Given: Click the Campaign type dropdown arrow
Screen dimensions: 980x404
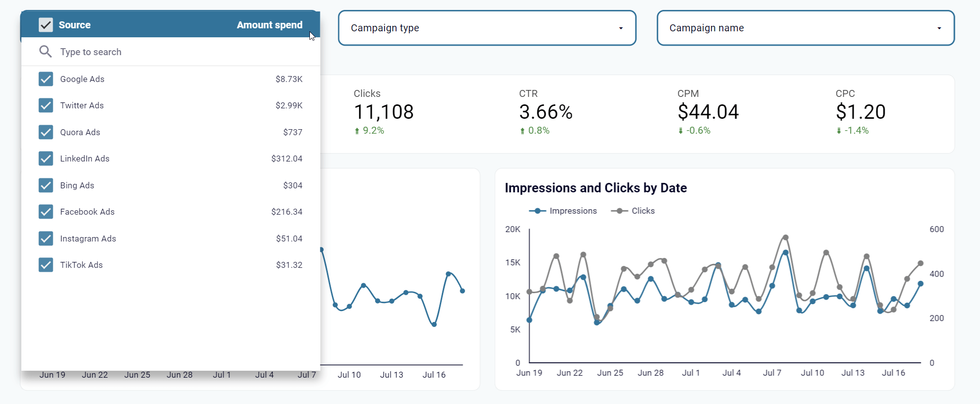Looking at the screenshot, I should pos(620,28).
